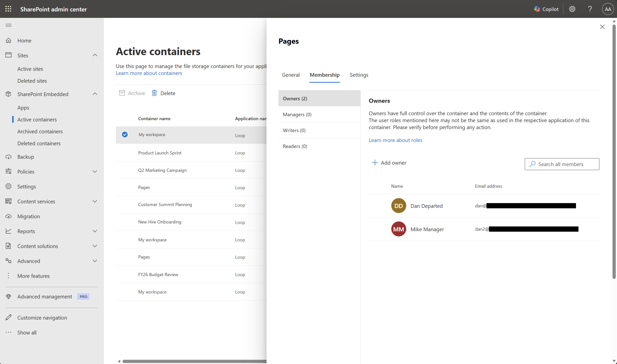Expand the Content solutions chevron
617x364 pixels.
95,246
